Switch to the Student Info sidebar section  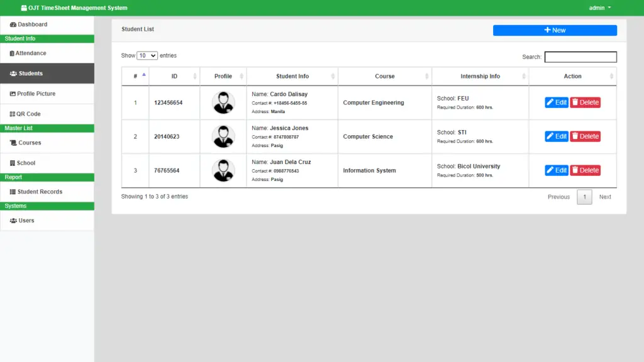(19, 39)
